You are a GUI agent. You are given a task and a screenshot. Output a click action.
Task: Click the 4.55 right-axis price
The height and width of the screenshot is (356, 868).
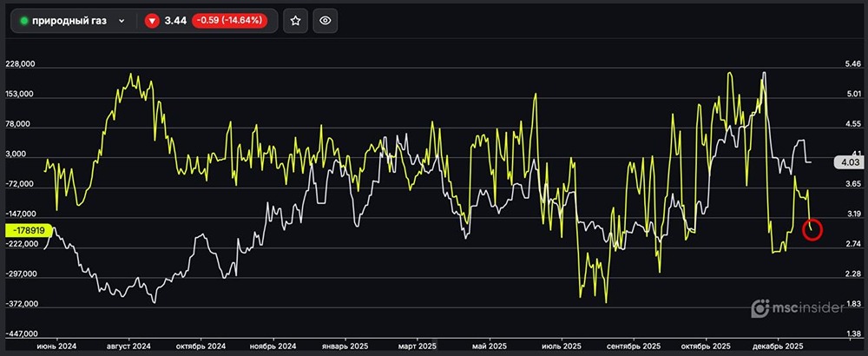(x=853, y=124)
